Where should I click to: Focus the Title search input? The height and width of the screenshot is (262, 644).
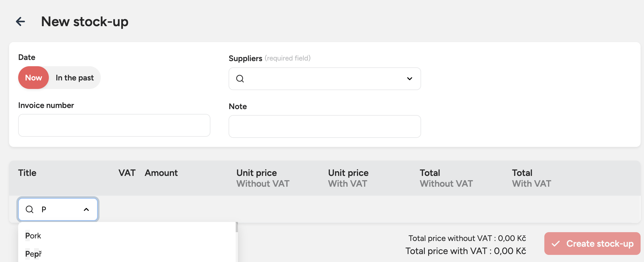click(x=60, y=209)
